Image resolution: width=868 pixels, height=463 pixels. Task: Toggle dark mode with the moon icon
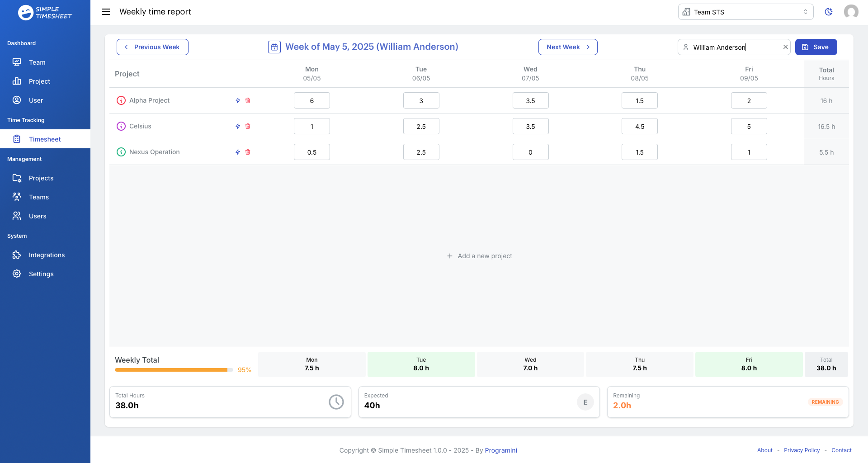(x=829, y=12)
